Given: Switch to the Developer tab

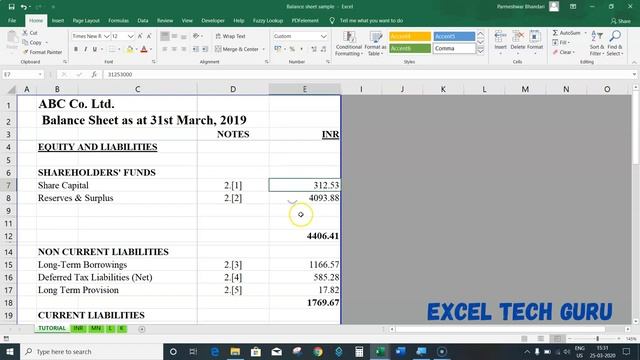Looking at the screenshot, I should coord(213,20).
